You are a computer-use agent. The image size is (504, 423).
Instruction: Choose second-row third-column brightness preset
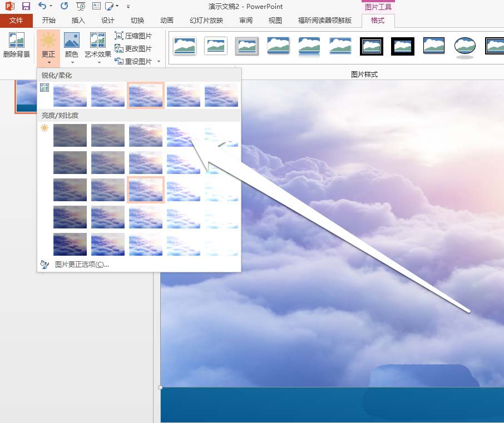(x=146, y=163)
